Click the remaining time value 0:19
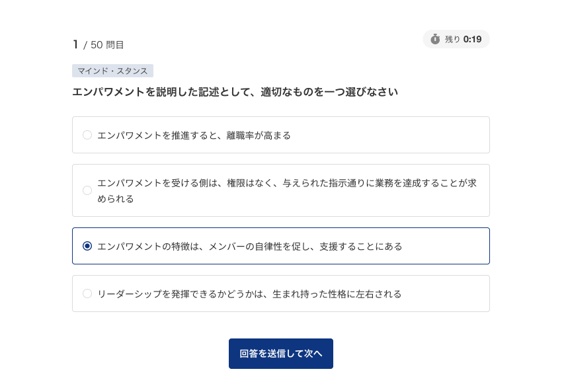568x392 pixels. pos(472,39)
